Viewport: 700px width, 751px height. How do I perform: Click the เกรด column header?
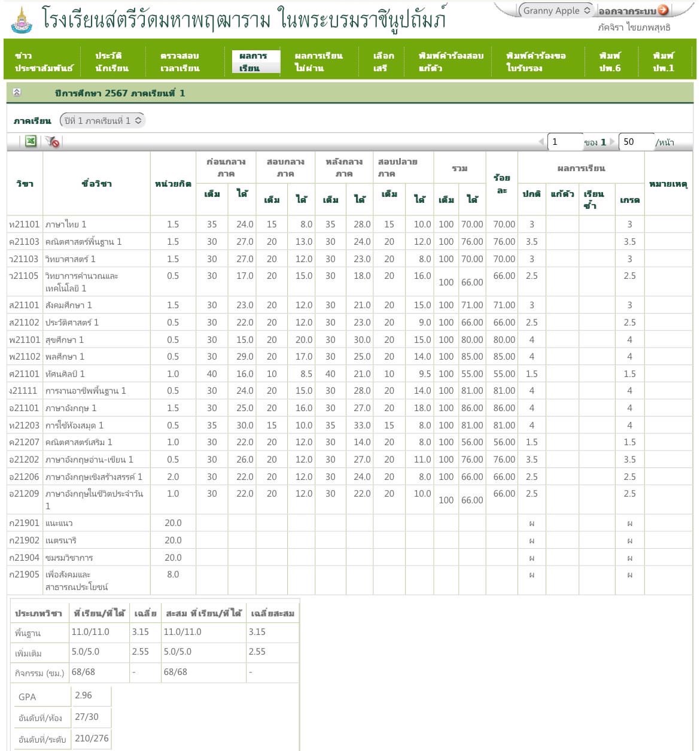629,199
